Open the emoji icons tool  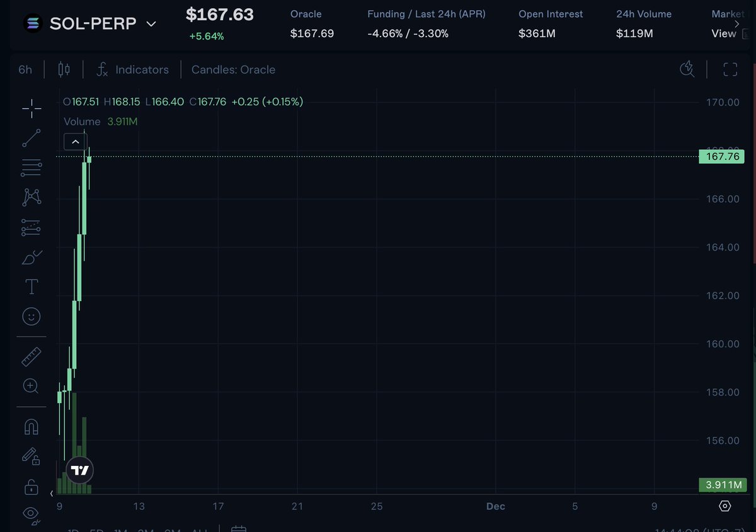[31, 316]
